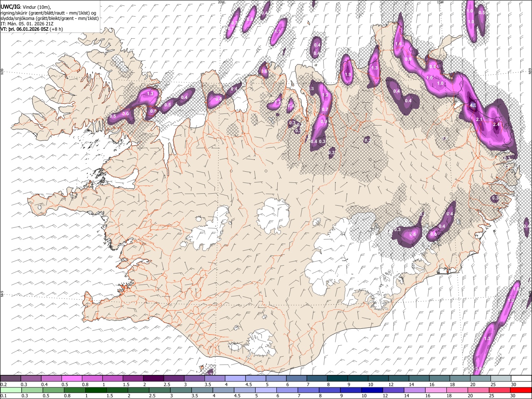Pick the light pink 16 swatch in lower legend
Screen dimensions: 532x399
pos(436,390)
